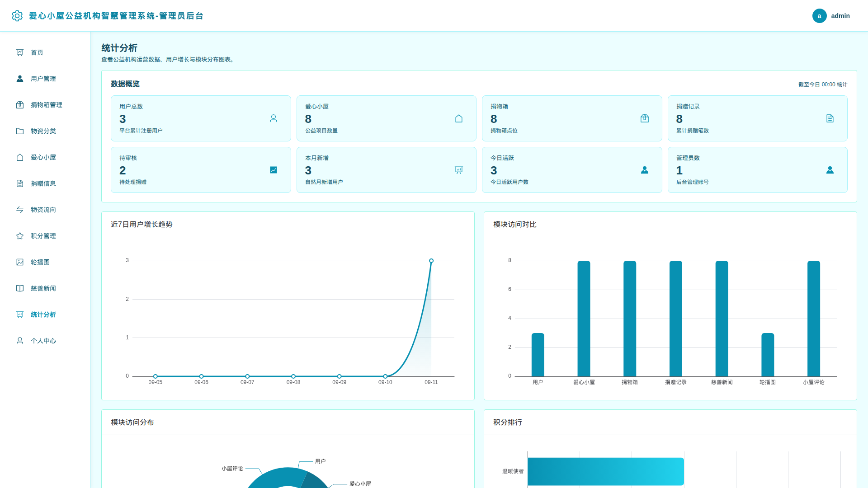This screenshot has width=868, height=488.
Task: Click the 累计捐赠笔数 caption
Action: click(693, 131)
